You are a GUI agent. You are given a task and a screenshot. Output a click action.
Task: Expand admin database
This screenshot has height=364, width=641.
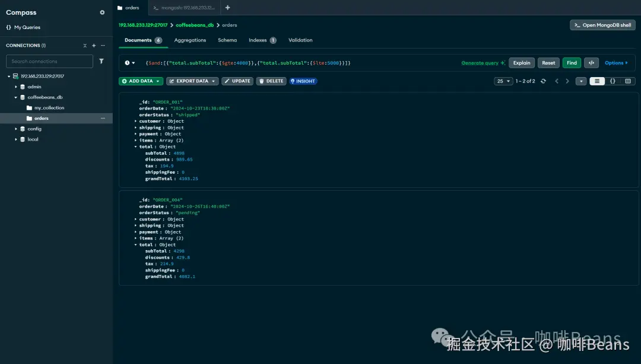click(x=16, y=87)
